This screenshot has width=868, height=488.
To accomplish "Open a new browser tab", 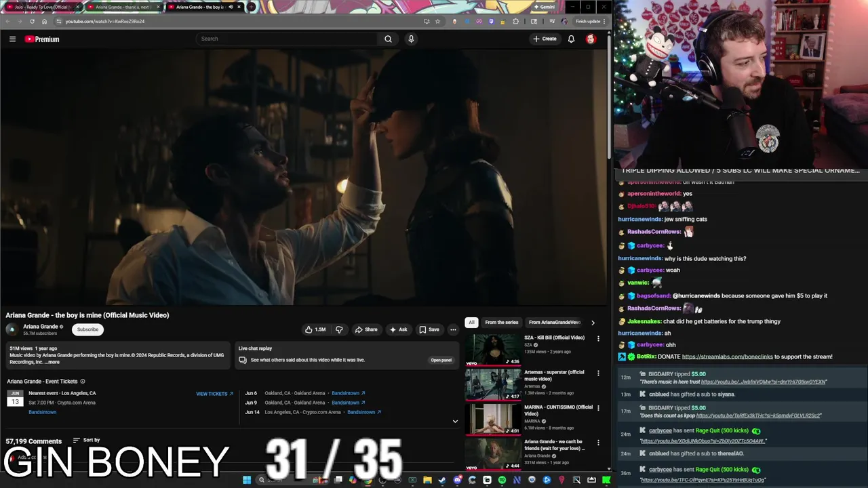I will tap(251, 7).
